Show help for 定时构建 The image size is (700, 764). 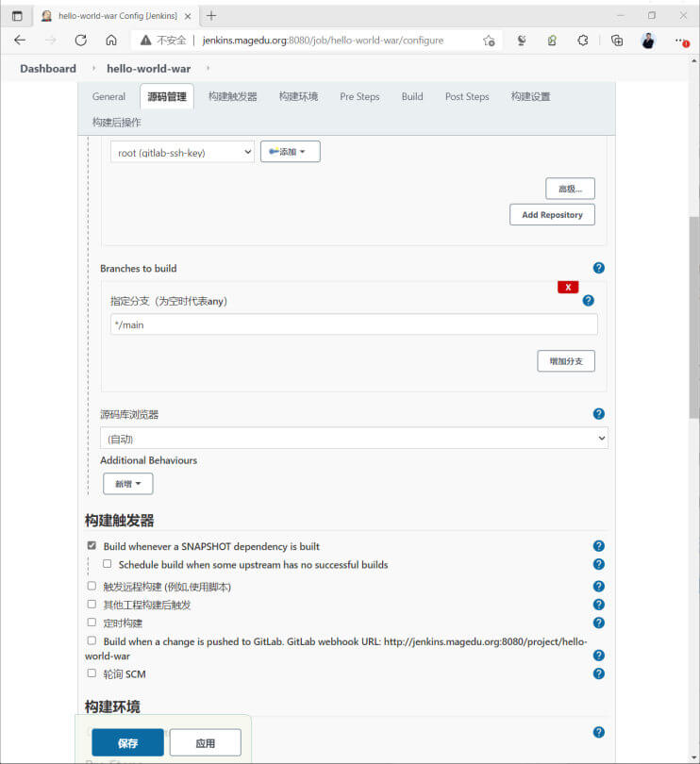(599, 623)
